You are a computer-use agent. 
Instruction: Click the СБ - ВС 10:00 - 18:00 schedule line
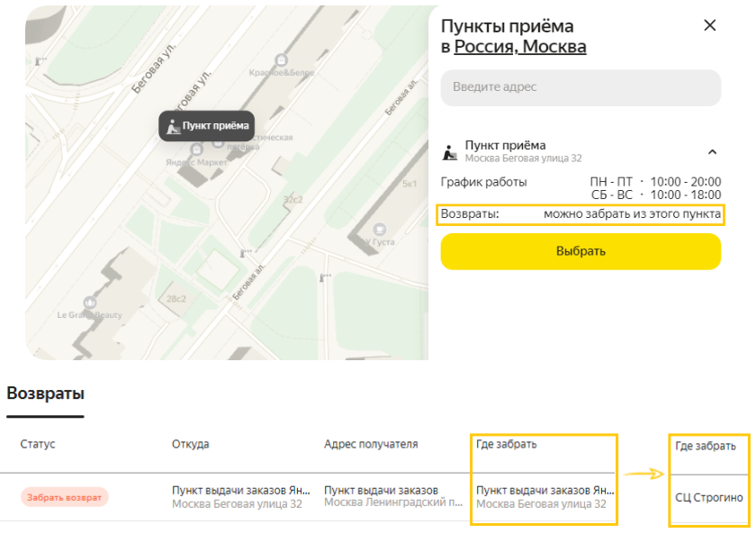click(x=656, y=195)
